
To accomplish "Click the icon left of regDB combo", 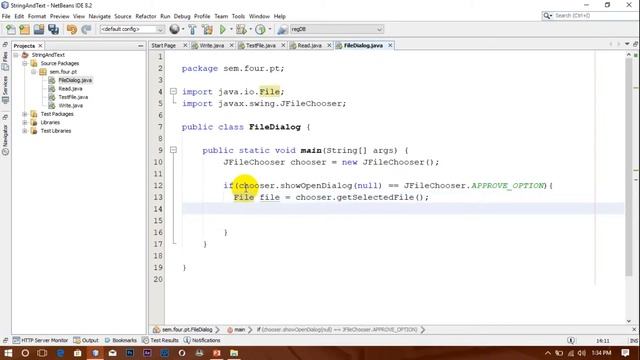I will coord(282,29).
